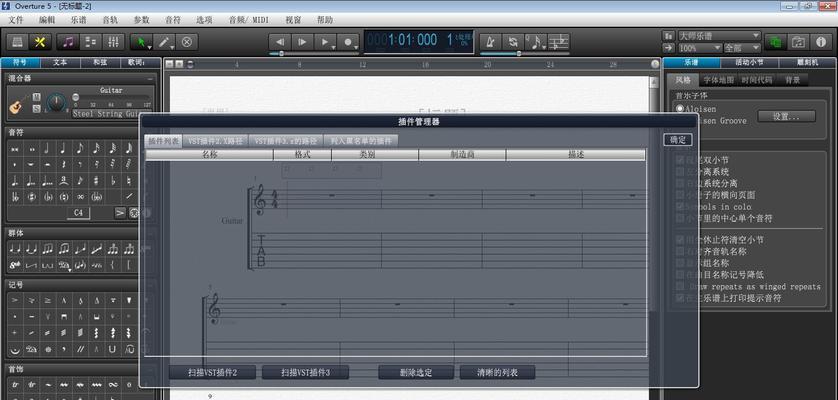Open the 100% zoom dropdown
Viewport: 838px width, 400px height.
(x=699, y=48)
